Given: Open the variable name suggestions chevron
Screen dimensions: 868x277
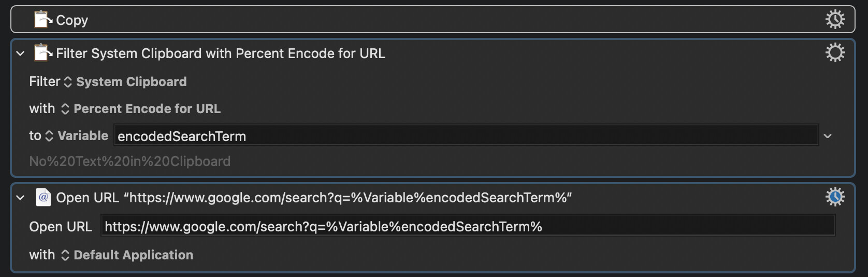Looking at the screenshot, I should (828, 136).
